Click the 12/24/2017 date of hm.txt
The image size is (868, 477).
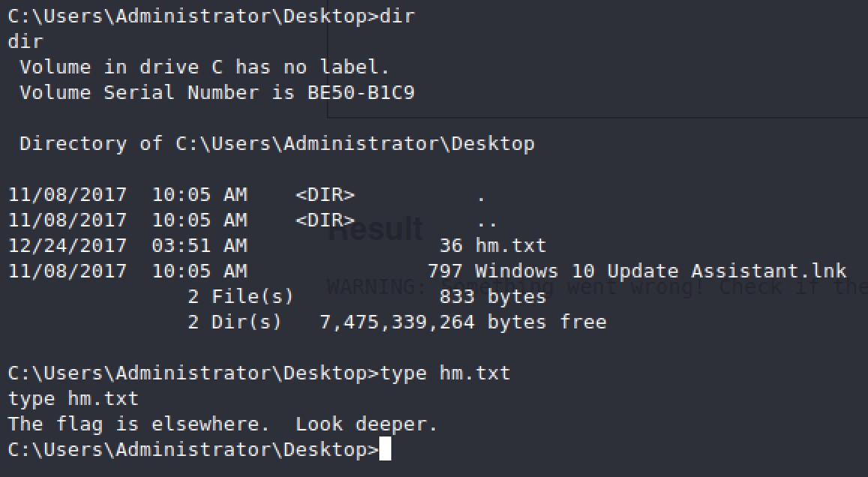pos(67,245)
